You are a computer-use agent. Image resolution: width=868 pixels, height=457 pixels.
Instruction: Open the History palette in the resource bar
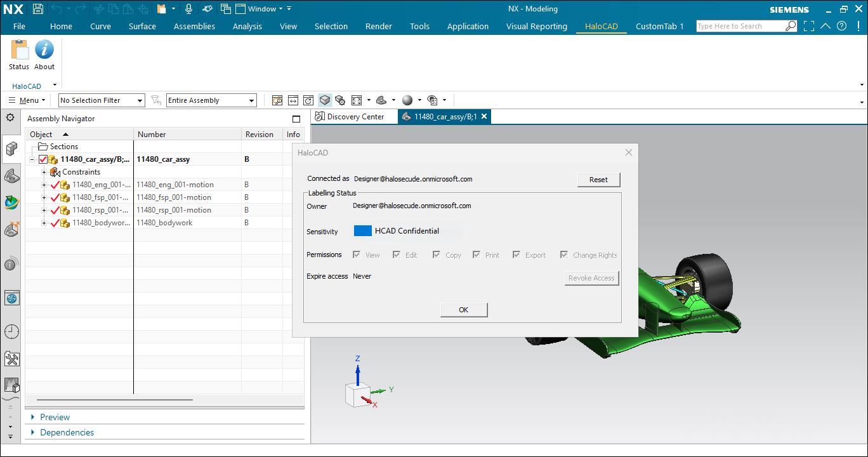[10, 331]
